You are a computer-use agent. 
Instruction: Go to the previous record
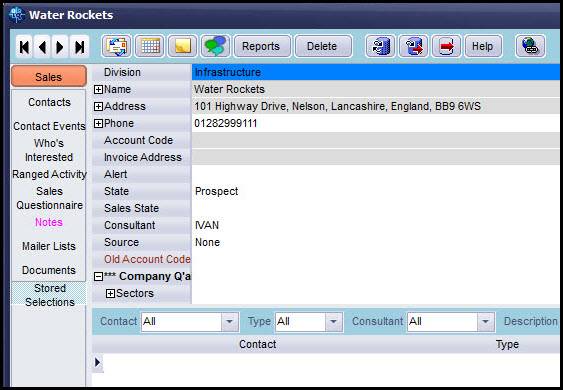42,47
